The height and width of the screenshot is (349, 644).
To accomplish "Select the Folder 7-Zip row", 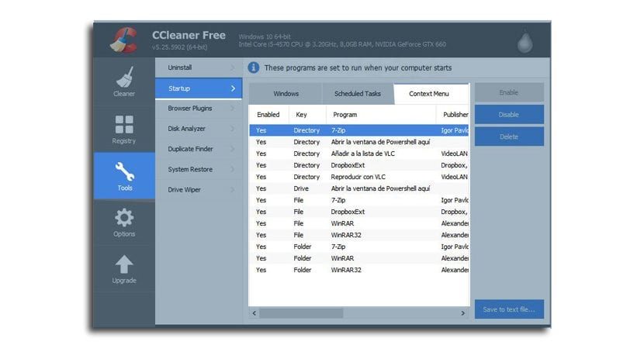I will point(359,247).
